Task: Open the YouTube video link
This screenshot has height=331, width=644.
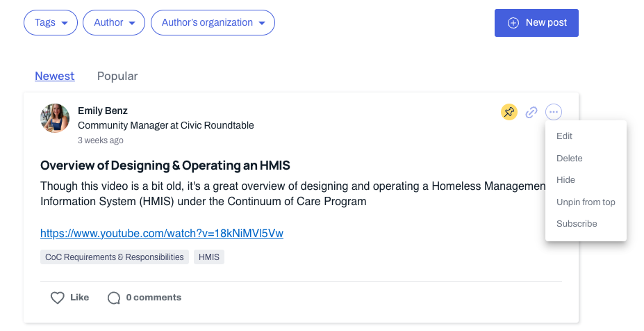Action: click(x=162, y=233)
